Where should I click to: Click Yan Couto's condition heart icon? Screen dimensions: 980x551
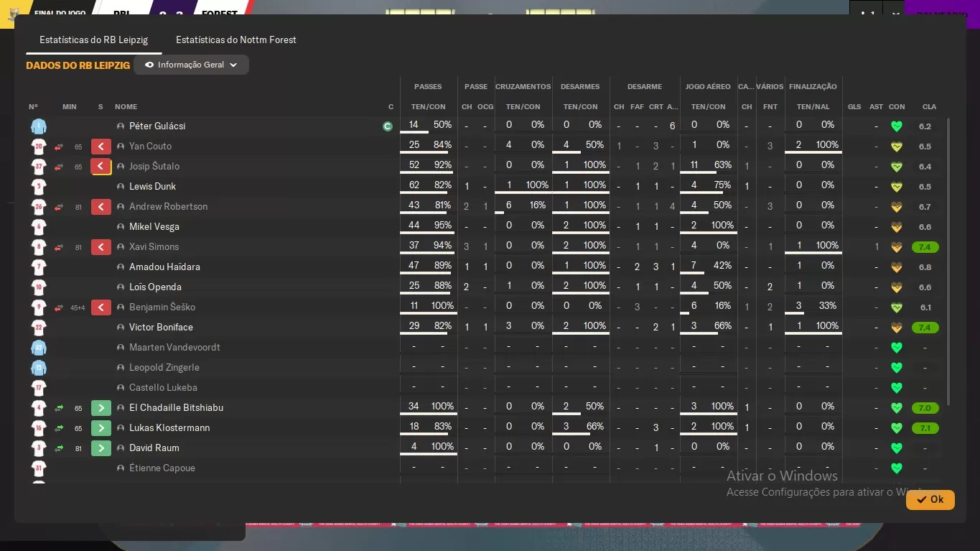pos(896,147)
